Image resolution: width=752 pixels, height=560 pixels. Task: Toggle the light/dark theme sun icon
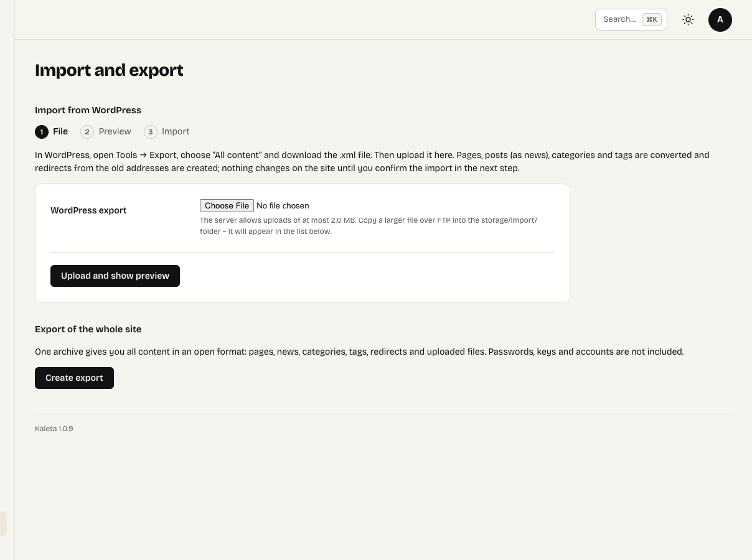[688, 20]
